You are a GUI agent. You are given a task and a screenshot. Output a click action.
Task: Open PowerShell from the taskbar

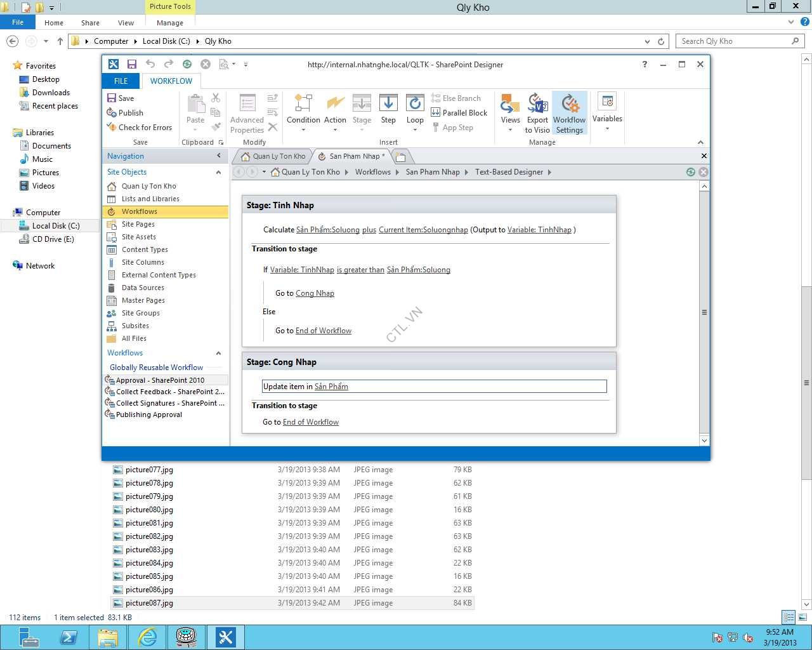point(69,637)
